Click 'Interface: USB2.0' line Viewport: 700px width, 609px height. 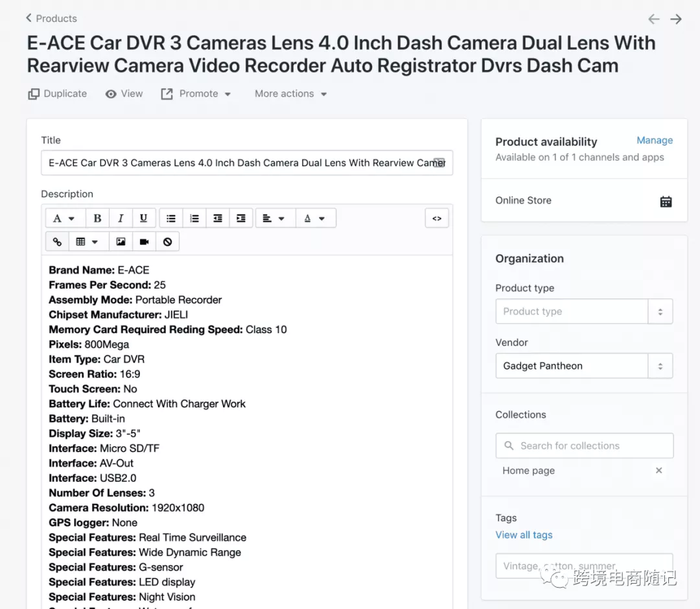pyautogui.click(x=93, y=478)
